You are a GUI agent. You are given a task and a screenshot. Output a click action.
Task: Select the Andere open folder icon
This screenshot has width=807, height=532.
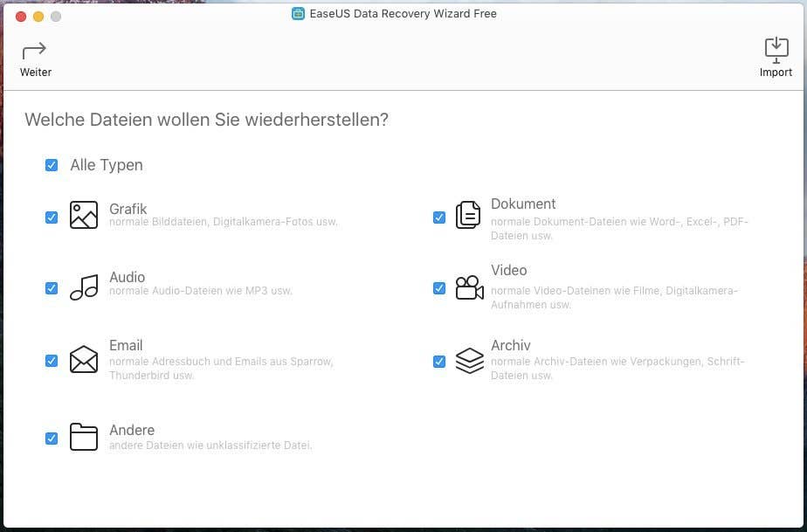tap(83, 437)
